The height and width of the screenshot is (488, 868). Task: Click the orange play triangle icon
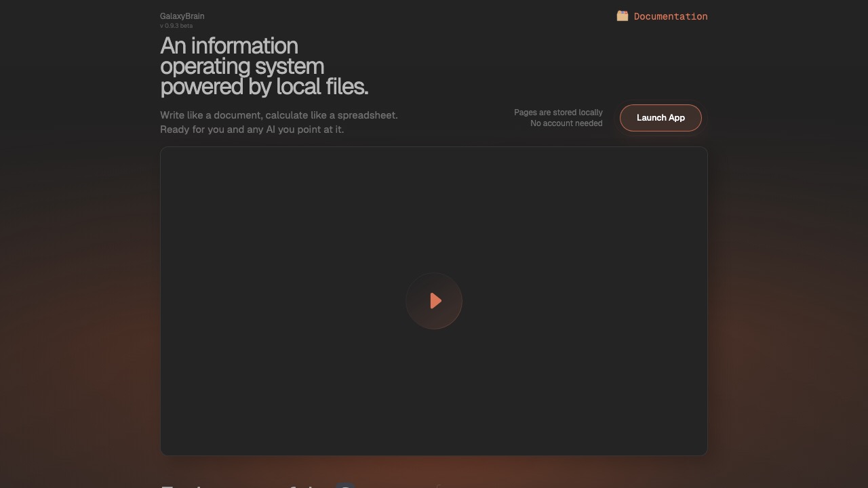click(x=435, y=301)
